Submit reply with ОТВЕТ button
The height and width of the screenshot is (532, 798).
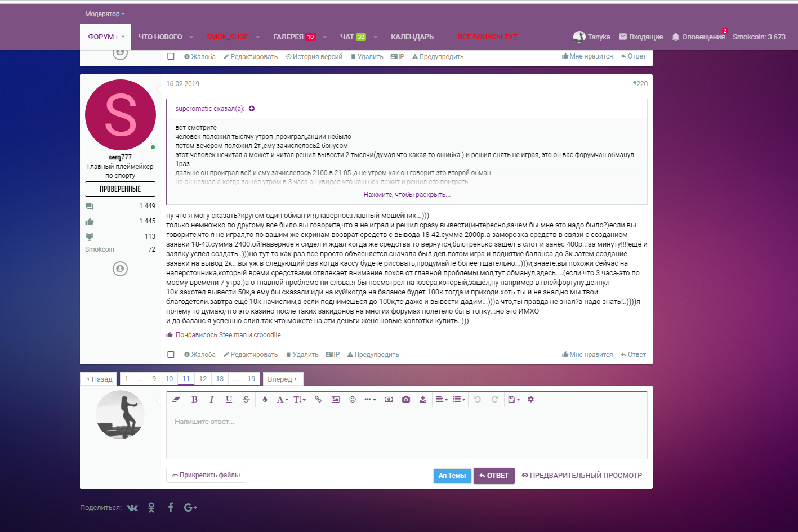click(x=494, y=476)
